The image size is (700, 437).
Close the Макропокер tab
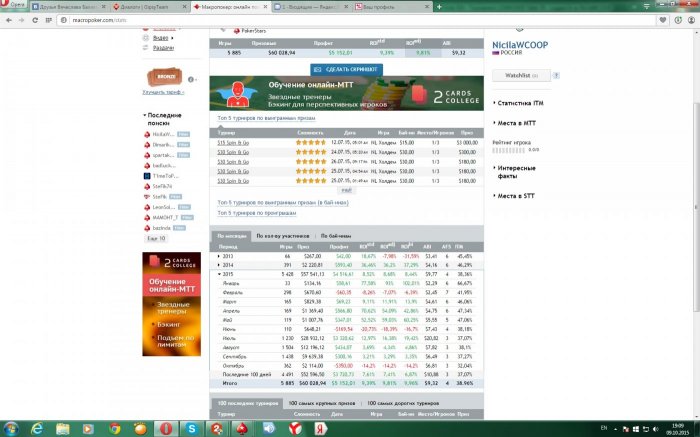click(x=266, y=7)
